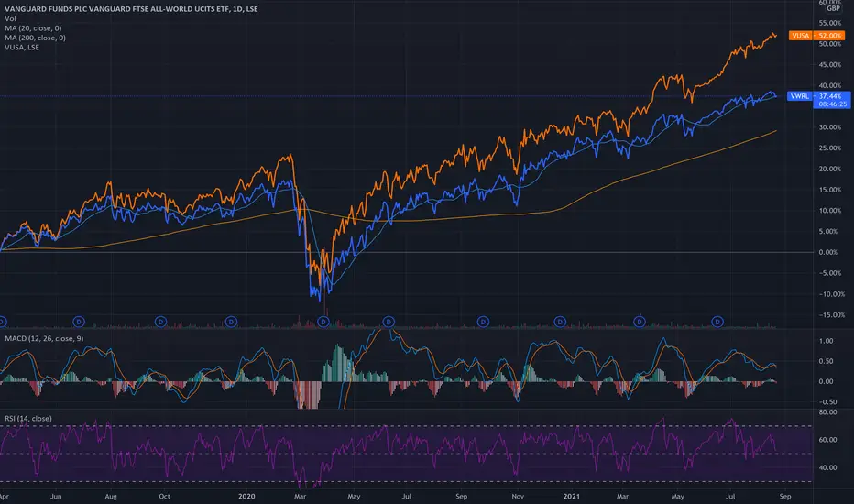Click the 08:46:25 bar countdown label
The image size is (854, 504).
click(832, 104)
